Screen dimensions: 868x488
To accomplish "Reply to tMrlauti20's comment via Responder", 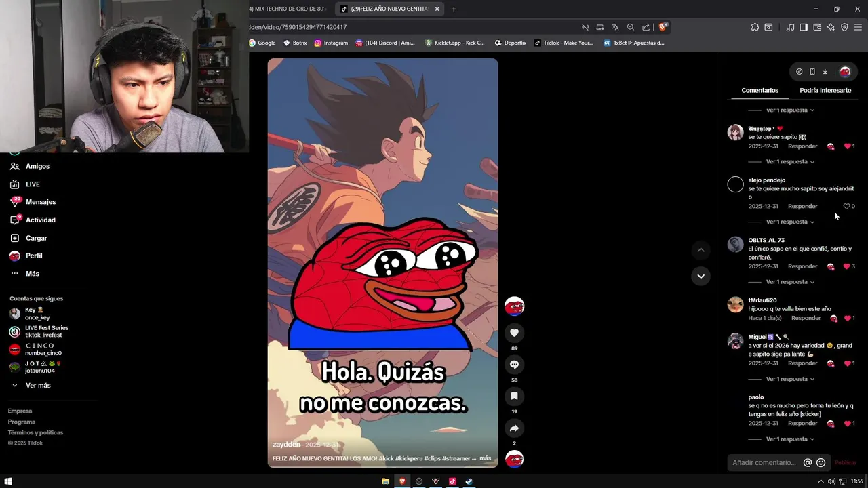I will coord(806,318).
